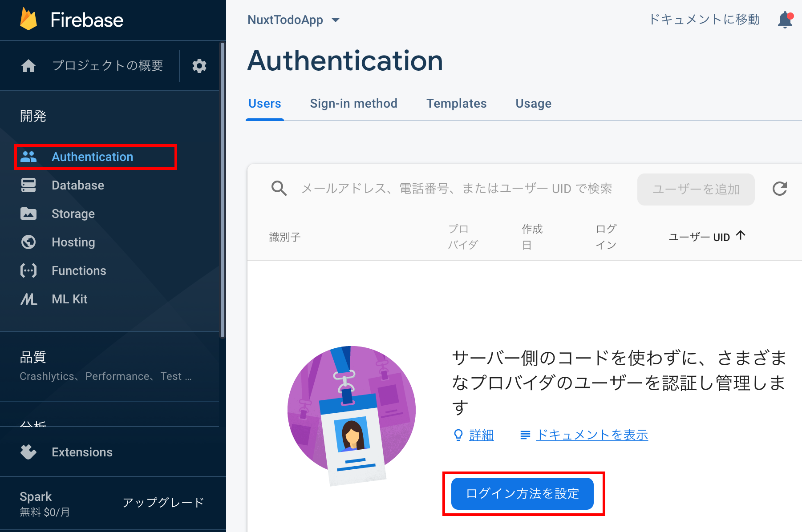Open Hosting in the sidebar
Image resolution: width=802 pixels, height=532 pixels.
73,242
